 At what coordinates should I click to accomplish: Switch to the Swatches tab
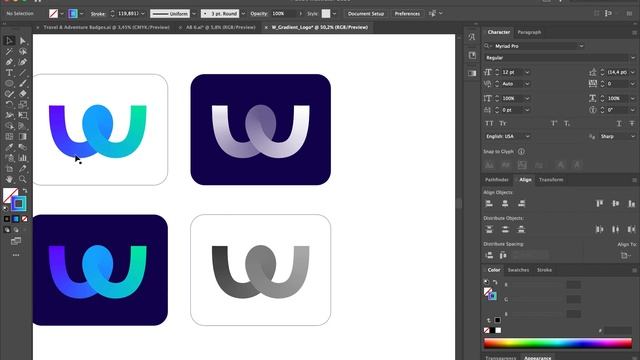pos(518,270)
